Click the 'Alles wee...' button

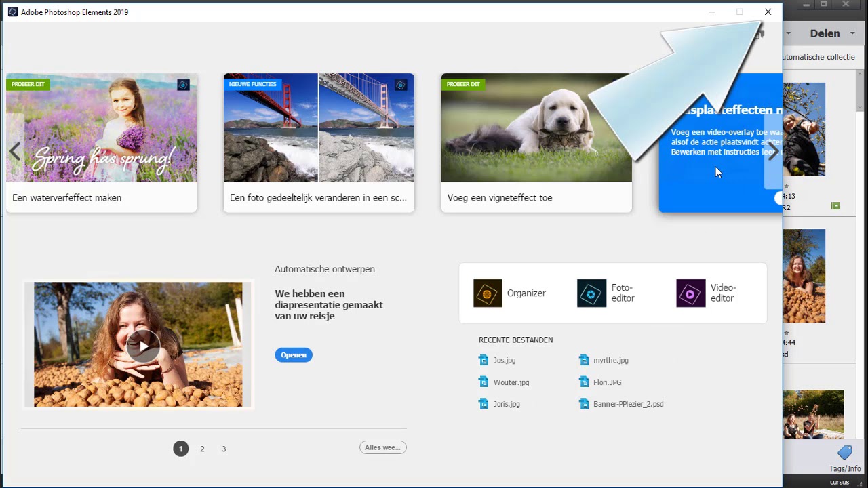pos(383,447)
